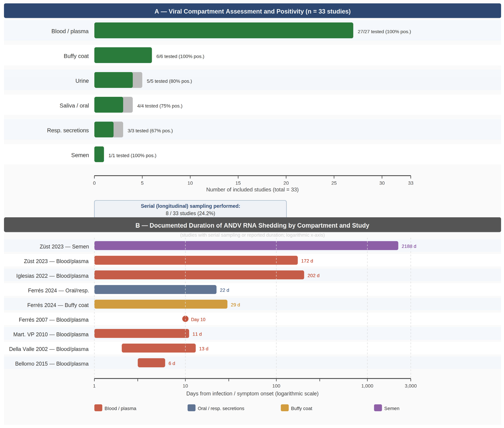
Task: Click the 'Resp. secretions' row label
Action: coord(68,130)
